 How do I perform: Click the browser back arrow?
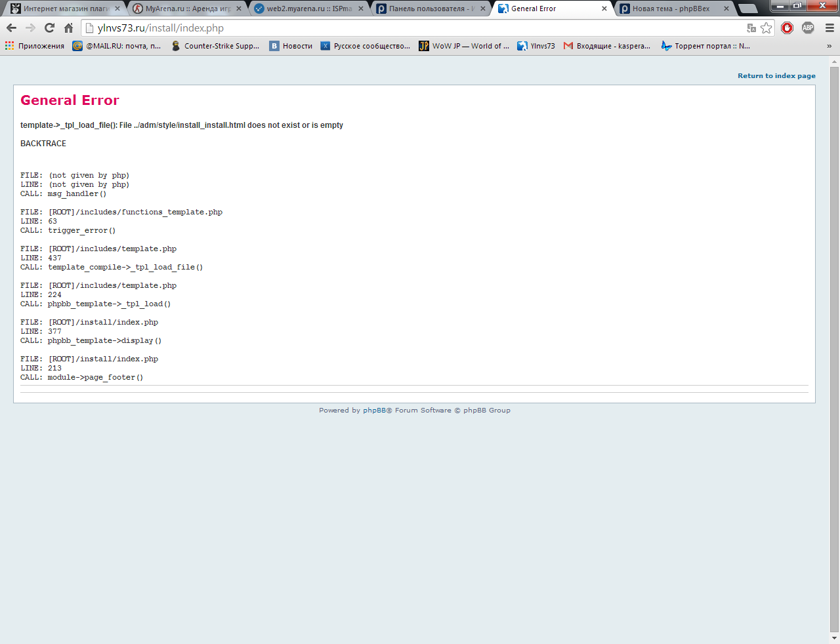(x=11, y=28)
